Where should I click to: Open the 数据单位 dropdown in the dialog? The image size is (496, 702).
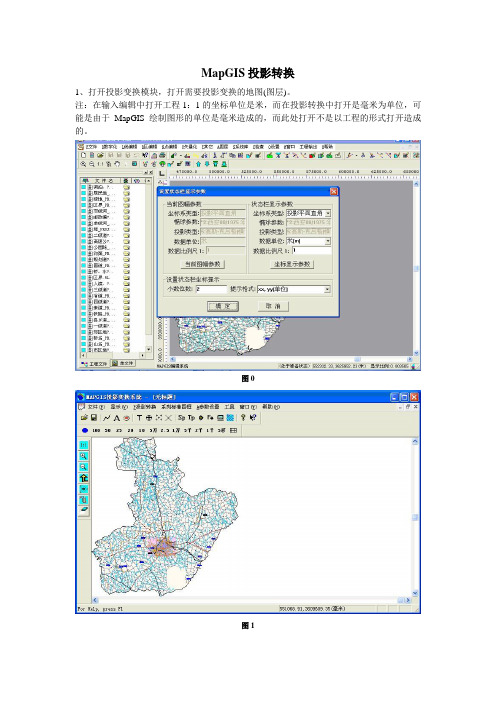tap(328, 241)
